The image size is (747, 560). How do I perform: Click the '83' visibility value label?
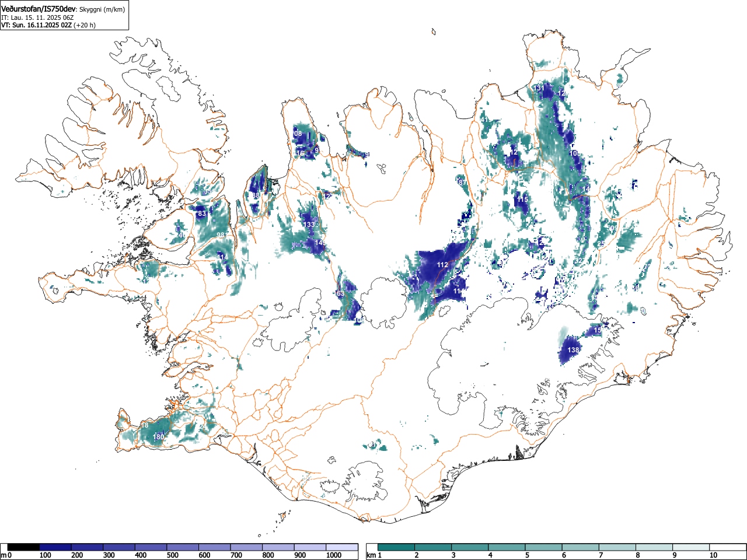point(202,214)
